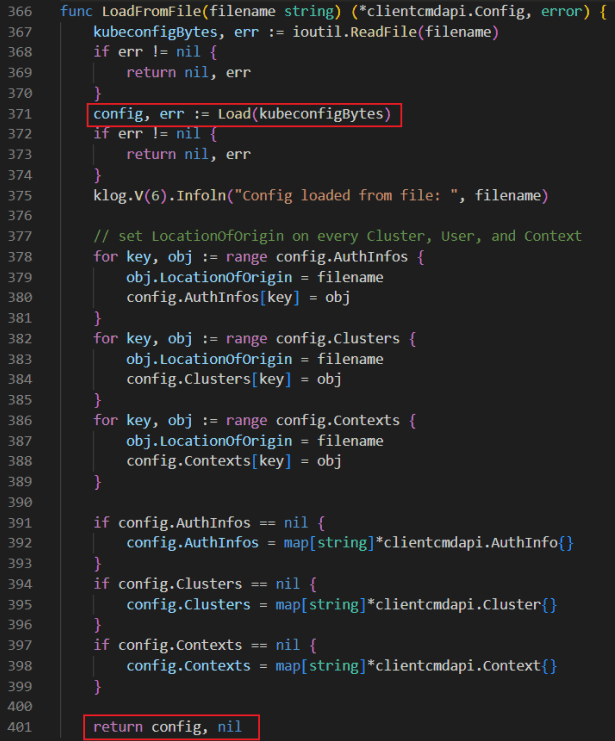Image resolution: width=615 pixels, height=741 pixels.
Task: Click line number 395 in the gutter
Action: 20,604
